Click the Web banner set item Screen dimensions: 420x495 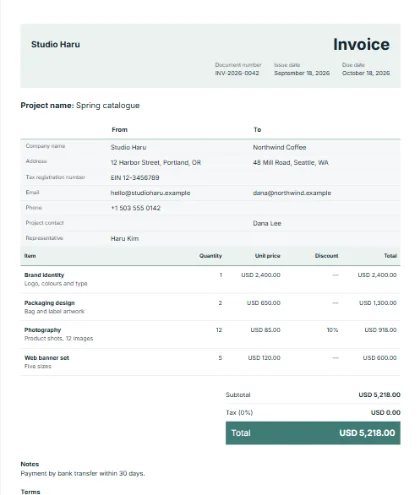(x=47, y=358)
